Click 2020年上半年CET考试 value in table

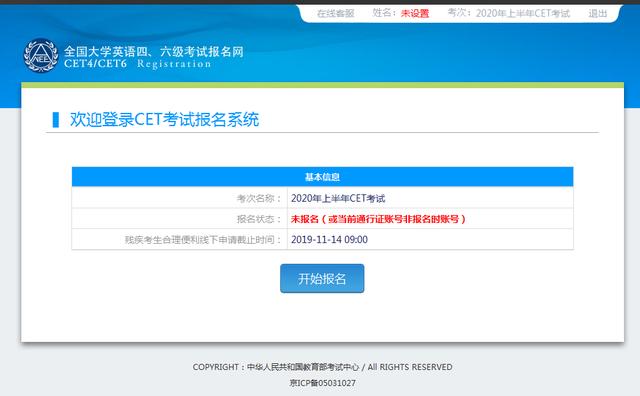[338, 198]
